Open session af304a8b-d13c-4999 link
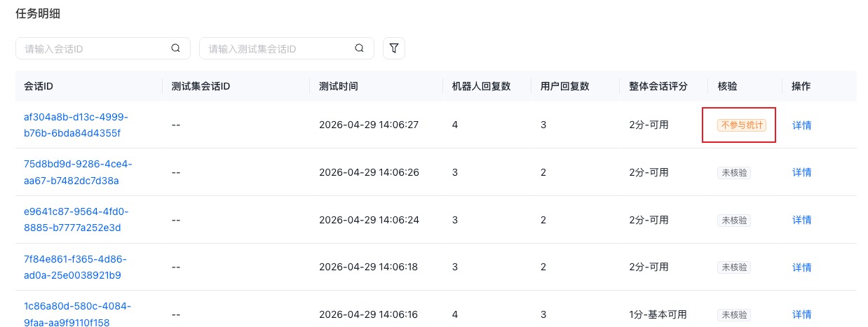Image resolution: width=868 pixels, height=327 pixels. pyautogui.click(x=76, y=125)
